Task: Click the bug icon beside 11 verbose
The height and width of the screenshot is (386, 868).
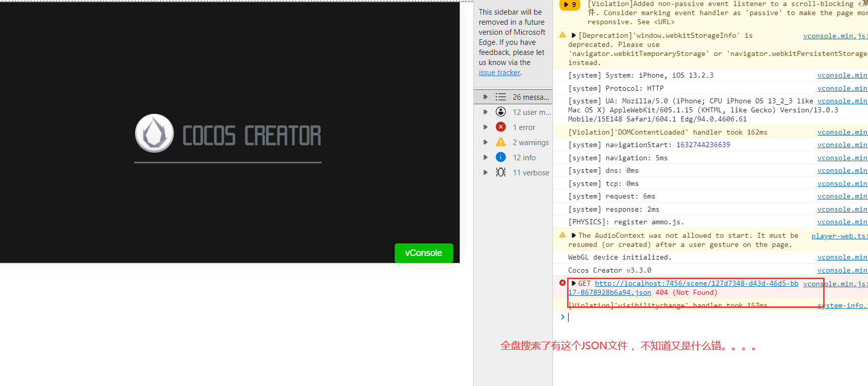Action: tap(501, 172)
